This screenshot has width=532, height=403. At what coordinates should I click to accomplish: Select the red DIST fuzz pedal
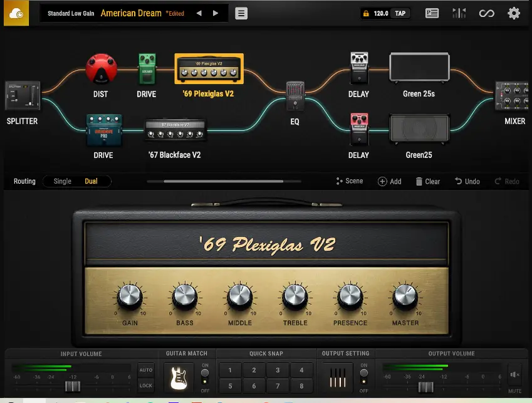(101, 69)
